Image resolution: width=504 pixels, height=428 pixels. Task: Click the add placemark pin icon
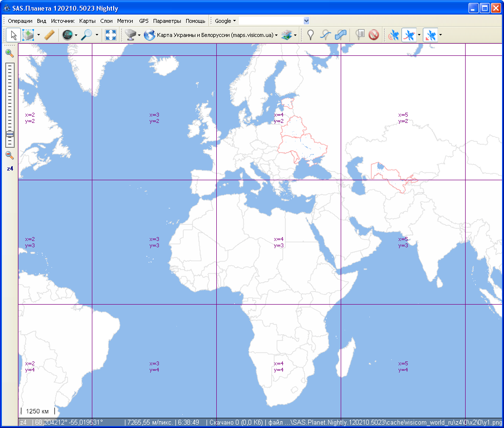coord(310,35)
